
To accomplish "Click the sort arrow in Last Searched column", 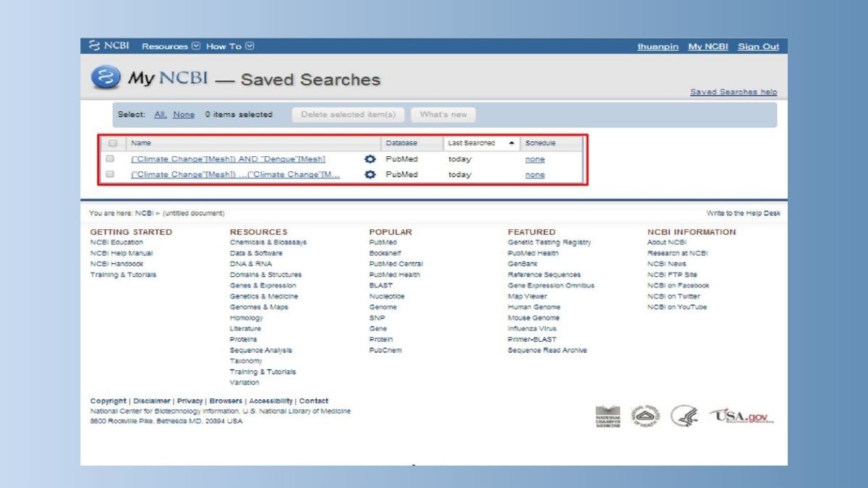I will [511, 143].
